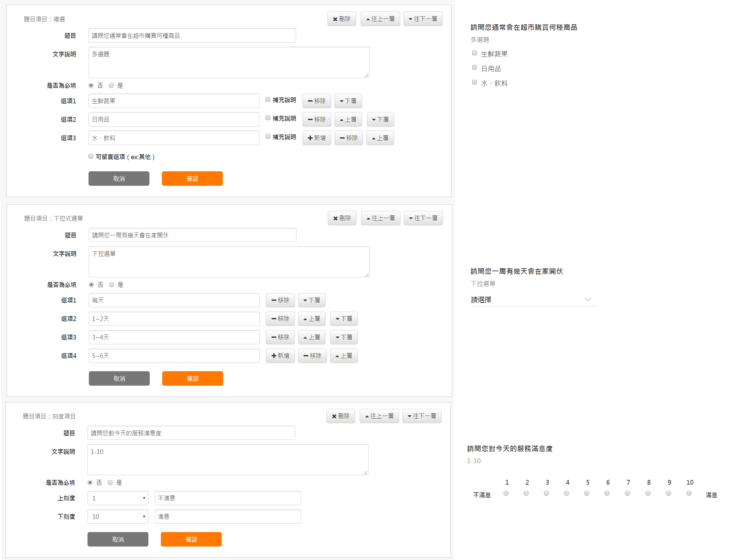Open the 上刻度 dropdown showing 1
This screenshot has height=560, width=735.
pos(118,498)
